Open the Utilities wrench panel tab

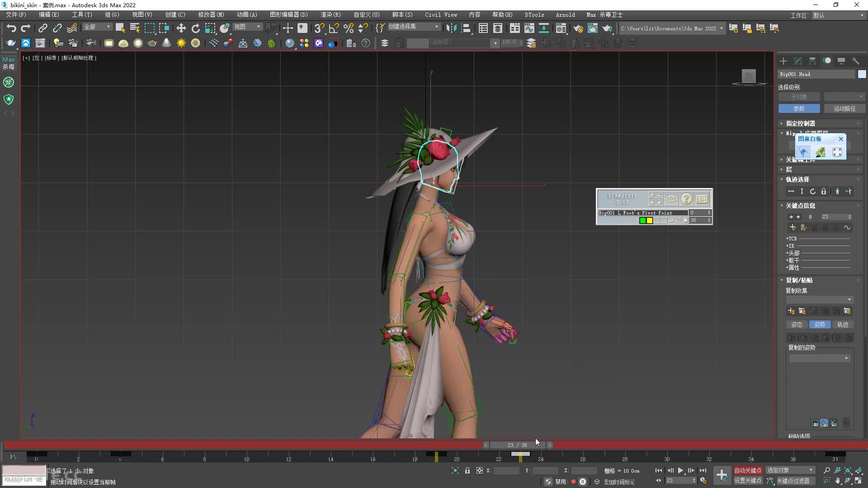coord(856,61)
